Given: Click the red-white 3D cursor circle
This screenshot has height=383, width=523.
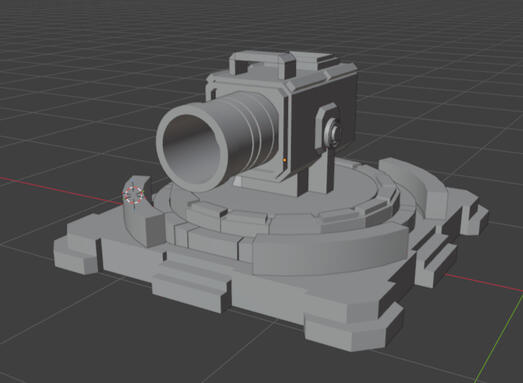Looking at the screenshot, I should [133, 195].
